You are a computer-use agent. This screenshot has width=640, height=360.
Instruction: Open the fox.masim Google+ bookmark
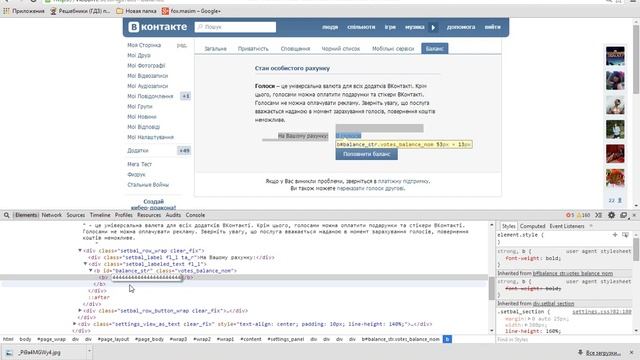pyautogui.click(x=191, y=11)
